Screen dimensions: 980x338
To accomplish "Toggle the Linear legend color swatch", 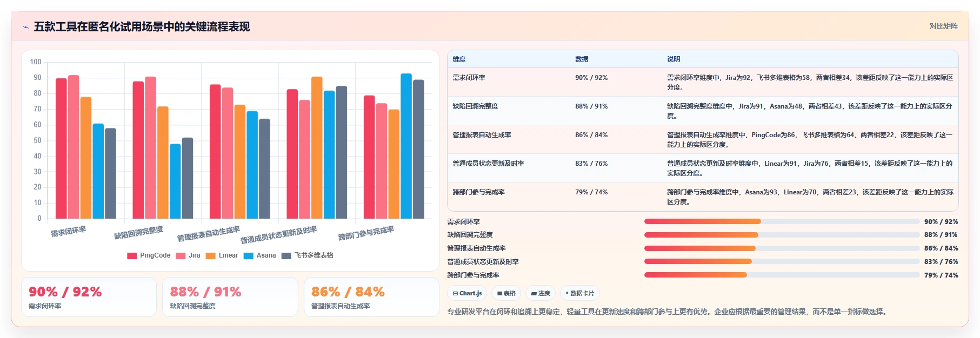I will point(211,256).
